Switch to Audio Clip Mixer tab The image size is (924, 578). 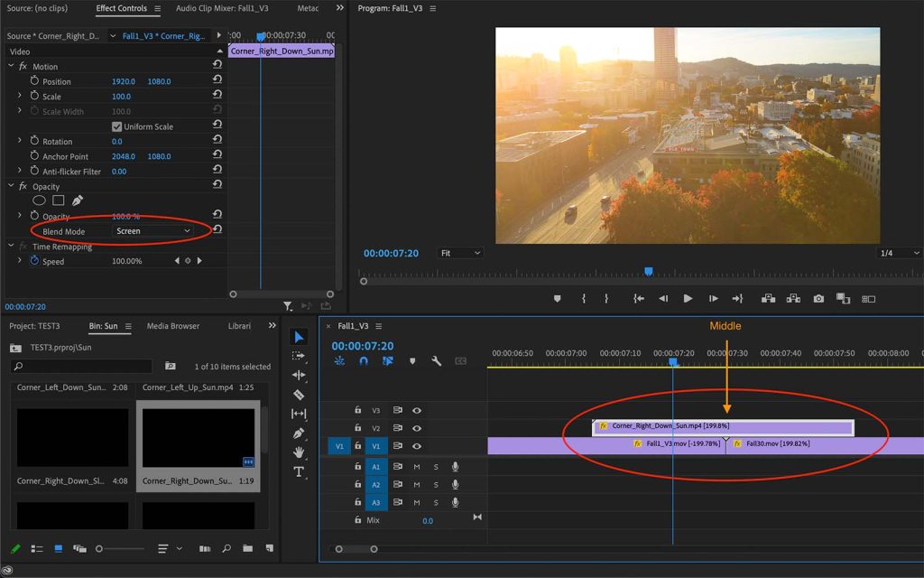click(x=224, y=9)
